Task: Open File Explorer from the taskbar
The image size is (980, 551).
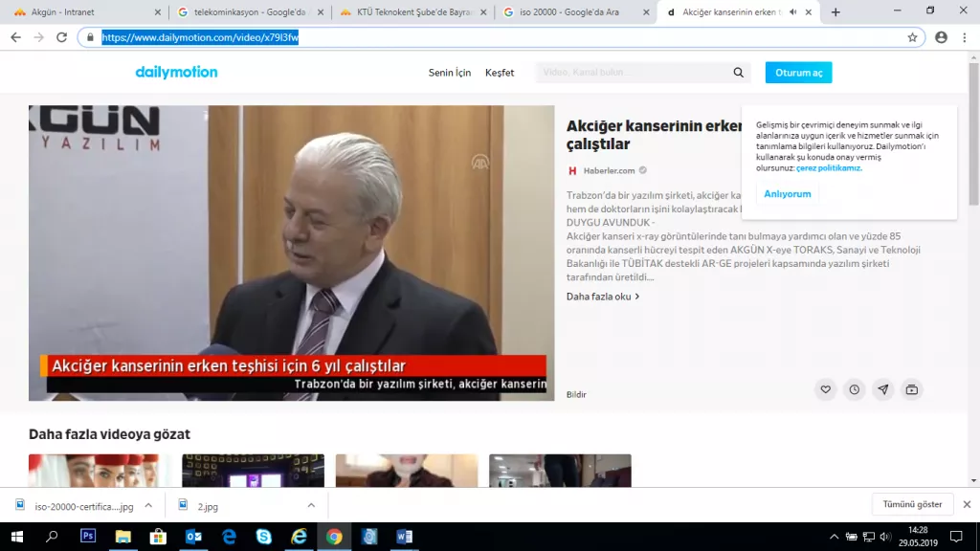Action: pos(123,537)
